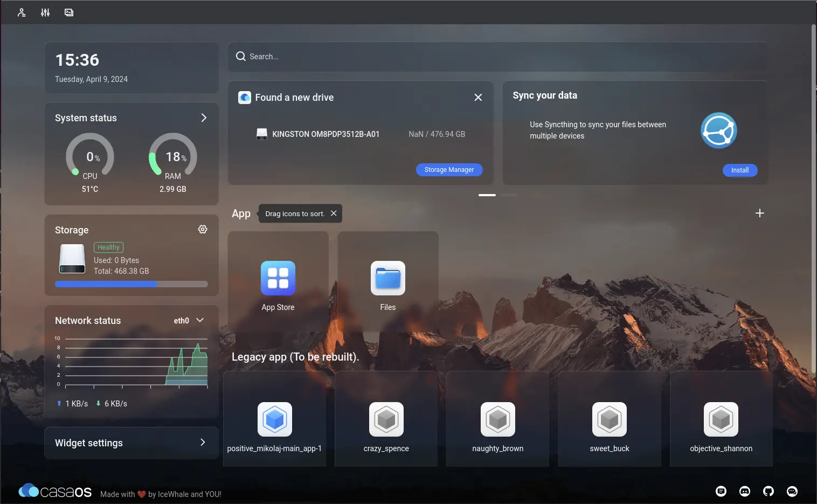
Task: Open the Files app
Action: click(x=388, y=286)
